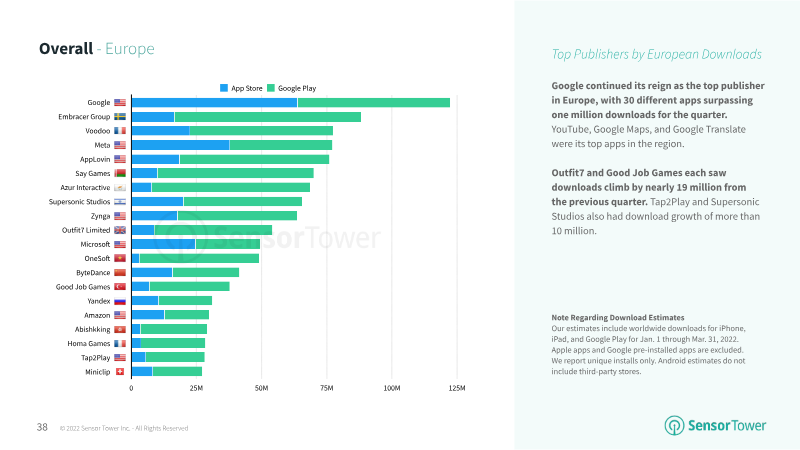The height and width of the screenshot is (450, 800).
Task: Click the 'Overall - Europe' slide title
Action: click(97, 48)
